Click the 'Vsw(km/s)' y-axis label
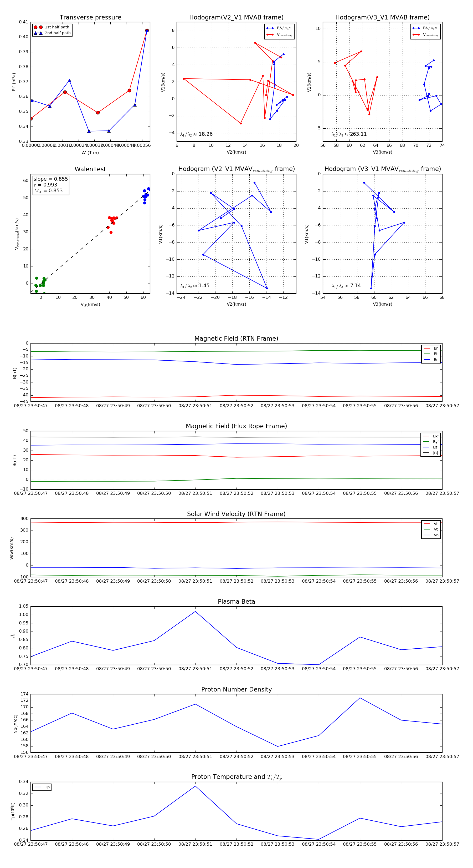The width and height of the screenshot is (473, 868). coord(12,548)
